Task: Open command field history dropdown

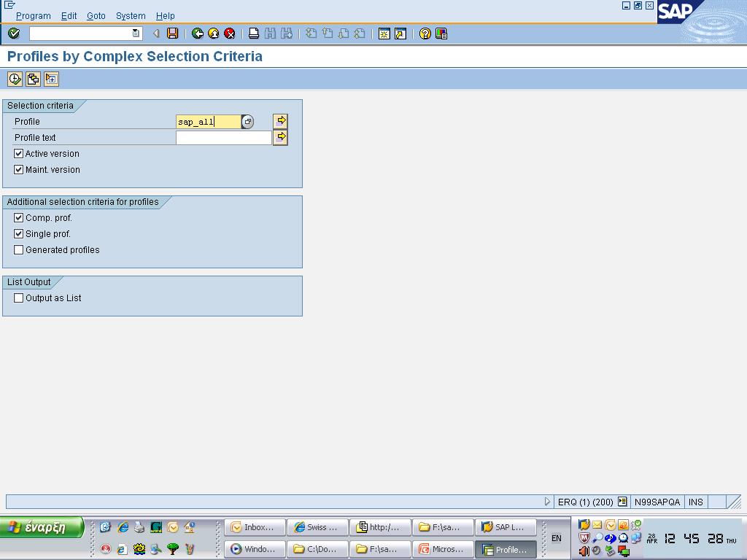Action: [x=136, y=34]
